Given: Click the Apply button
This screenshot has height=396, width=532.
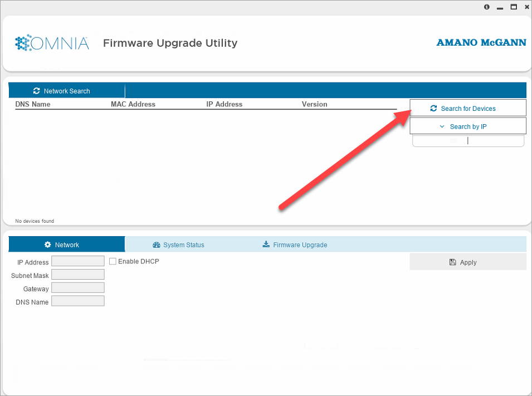Looking at the screenshot, I should (468, 262).
